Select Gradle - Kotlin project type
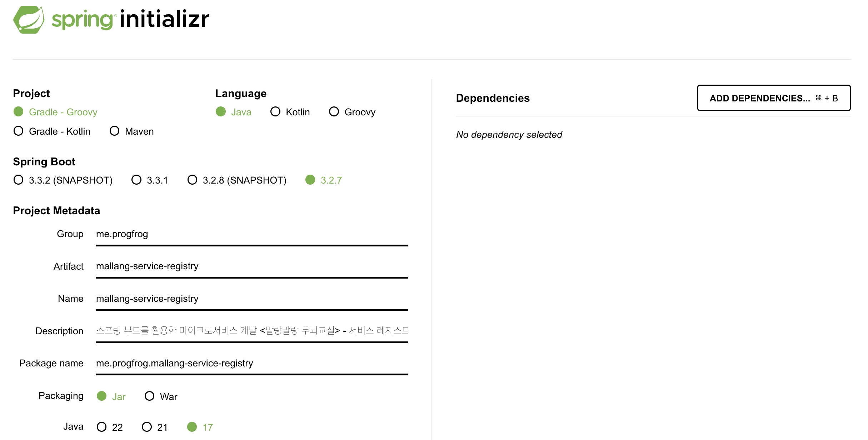This screenshot has width=868, height=440. pyautogui.click(x=19, y=131)
